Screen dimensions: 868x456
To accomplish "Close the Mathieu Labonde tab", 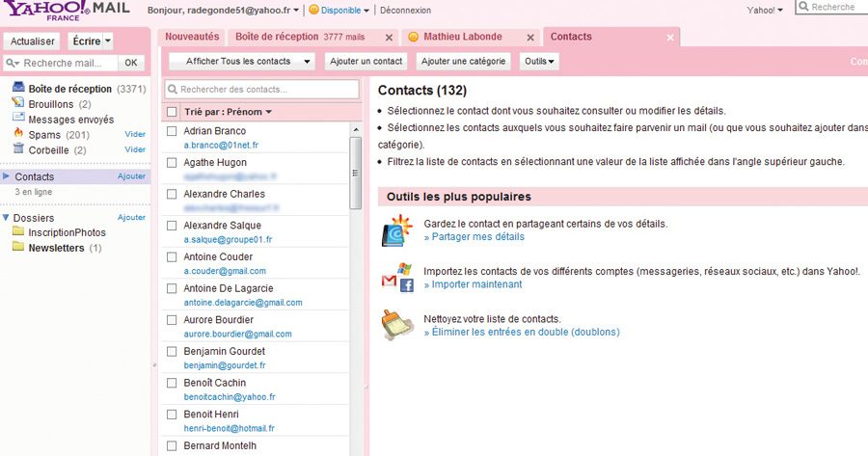I will [529, 38].
